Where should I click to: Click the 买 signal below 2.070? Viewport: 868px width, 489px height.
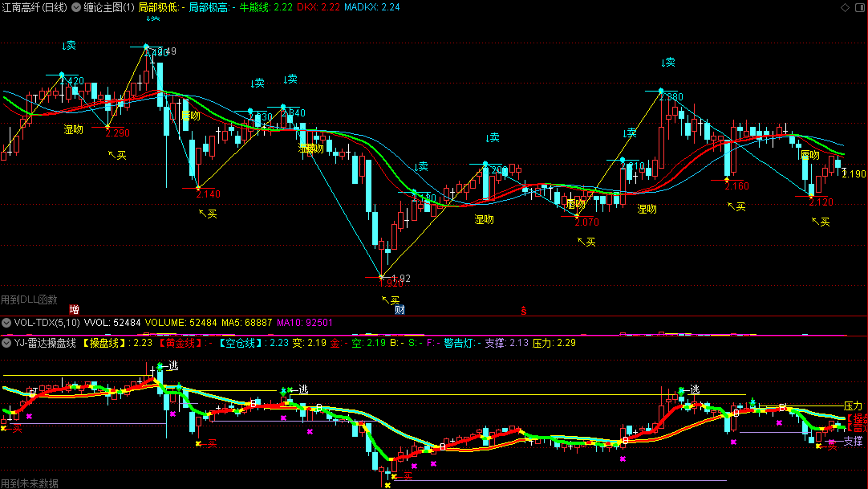tap(586, 242)
